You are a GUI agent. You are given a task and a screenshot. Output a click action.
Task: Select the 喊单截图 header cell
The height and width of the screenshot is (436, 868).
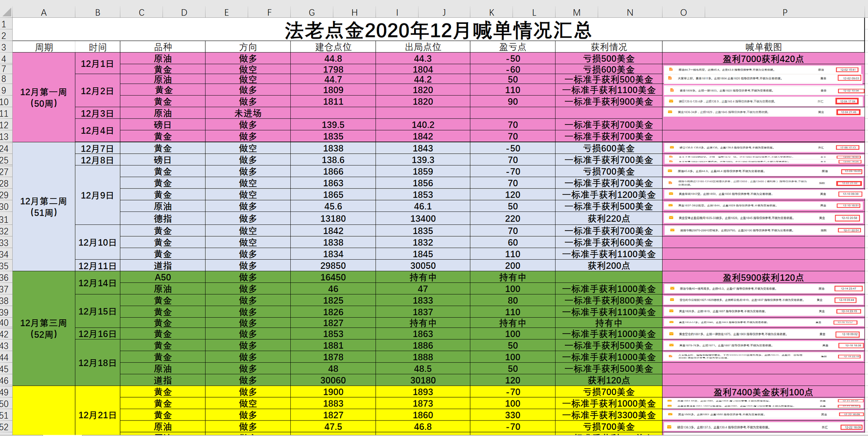tap(763, 47)
